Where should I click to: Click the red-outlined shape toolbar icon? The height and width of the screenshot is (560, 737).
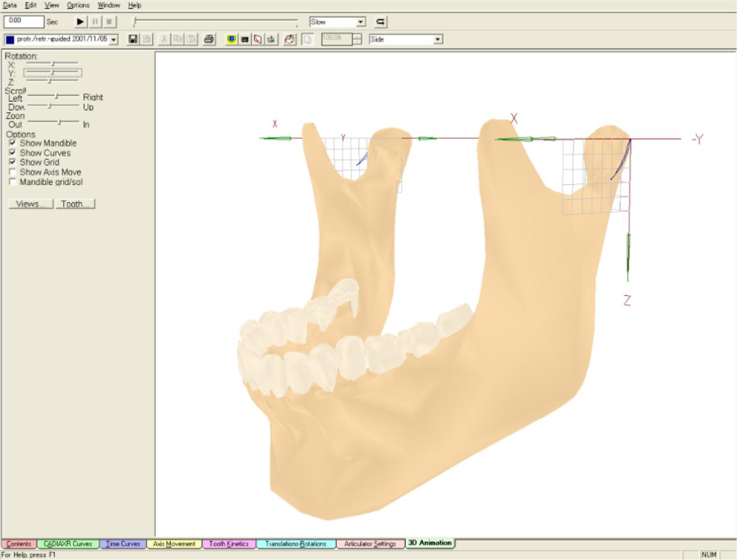click(257, 39)
